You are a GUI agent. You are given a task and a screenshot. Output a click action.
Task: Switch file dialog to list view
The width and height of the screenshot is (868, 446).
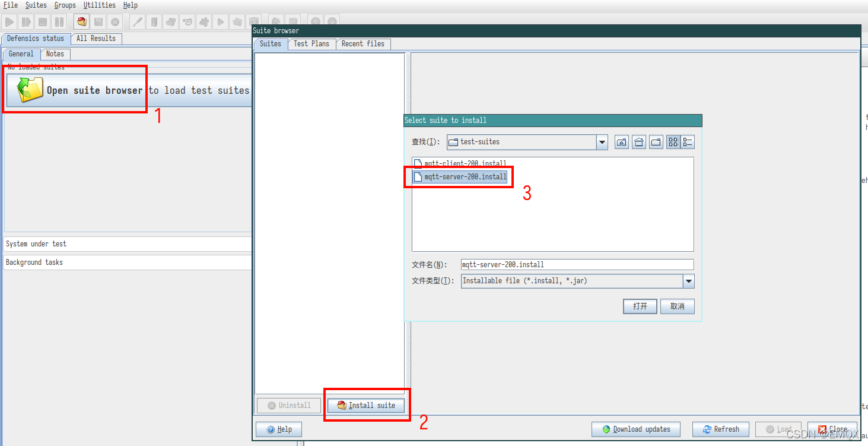click(673, 142)
